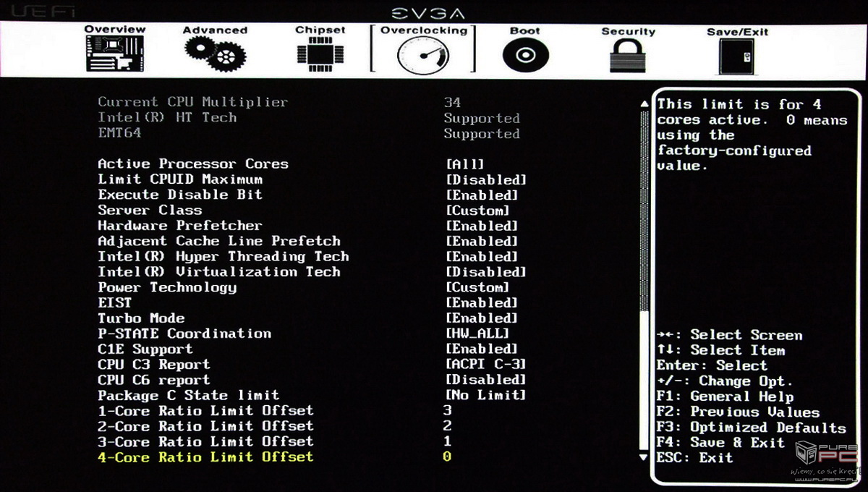The width and height of the screenshot is (868, 492).
Task: Open the Advanced gears icon
Action: 215,55
